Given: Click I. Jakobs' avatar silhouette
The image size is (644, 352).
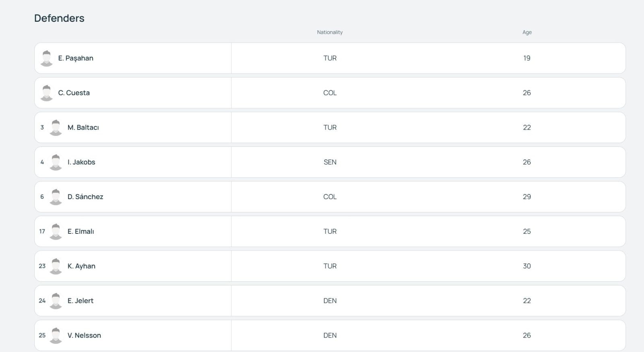Looking at the screenshot, I should point(56,162).
